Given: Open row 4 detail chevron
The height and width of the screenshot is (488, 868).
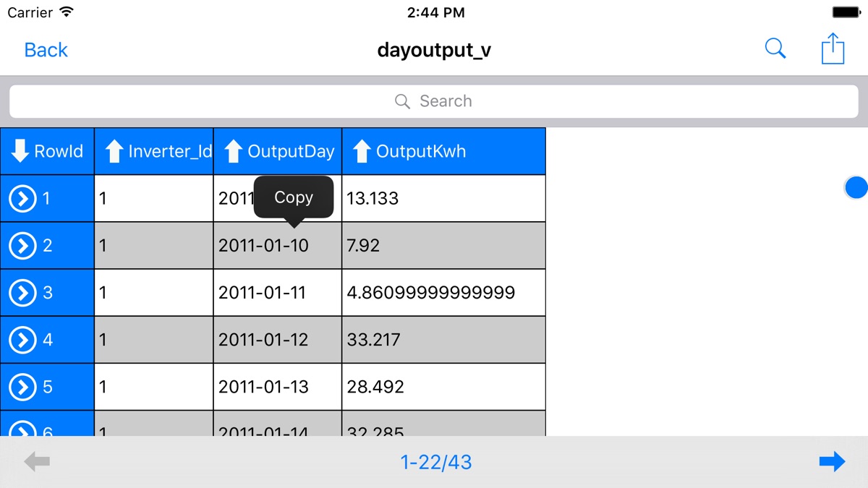Looking at the screenshot, I should 23,340.
